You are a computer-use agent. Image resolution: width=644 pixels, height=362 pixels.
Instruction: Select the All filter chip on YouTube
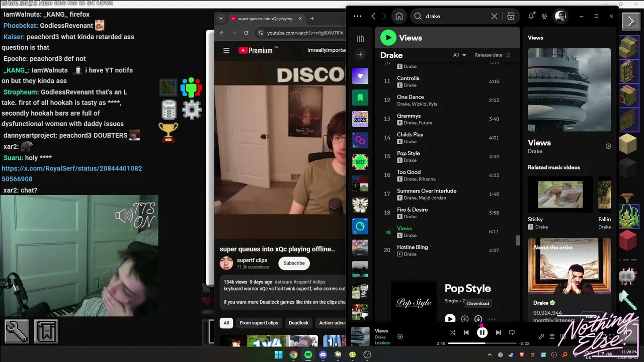226,323
